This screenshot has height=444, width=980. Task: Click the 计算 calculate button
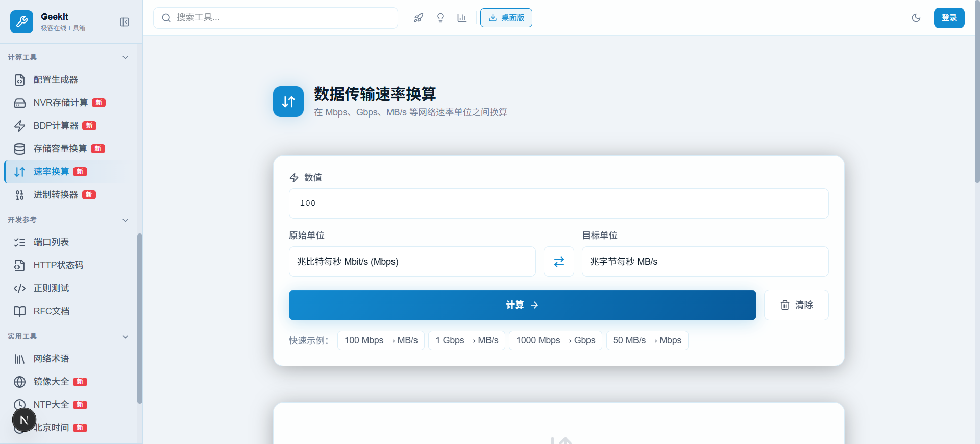click(522, 305)
